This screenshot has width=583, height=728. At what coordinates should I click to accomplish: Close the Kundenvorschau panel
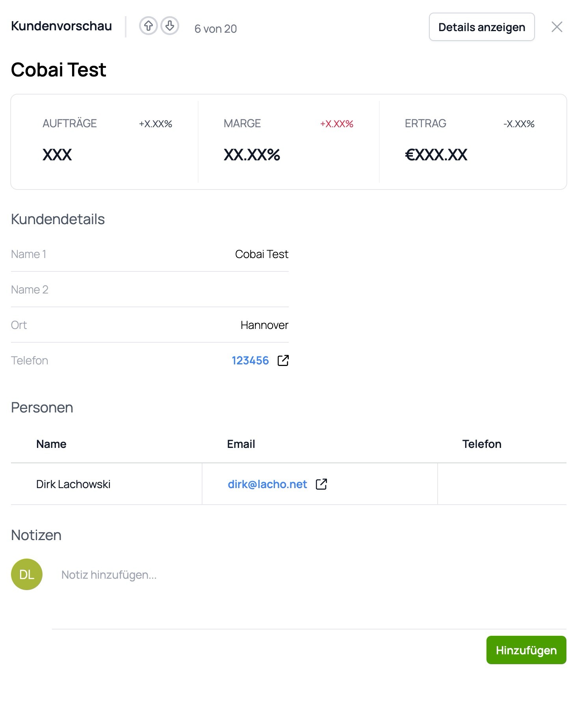click(x=557, y=27)
